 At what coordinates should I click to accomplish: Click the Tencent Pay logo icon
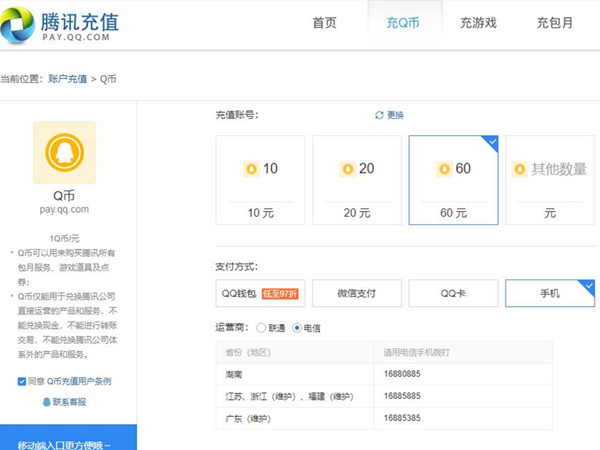tap(16, 24)
